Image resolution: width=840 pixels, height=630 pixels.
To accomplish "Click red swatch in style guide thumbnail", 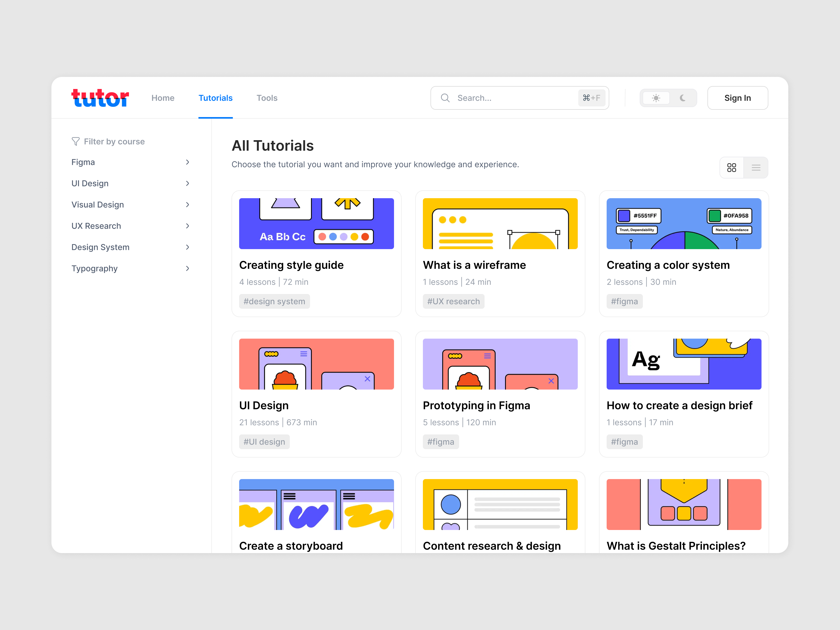I will pyautogui.click(x=365, y=237).
